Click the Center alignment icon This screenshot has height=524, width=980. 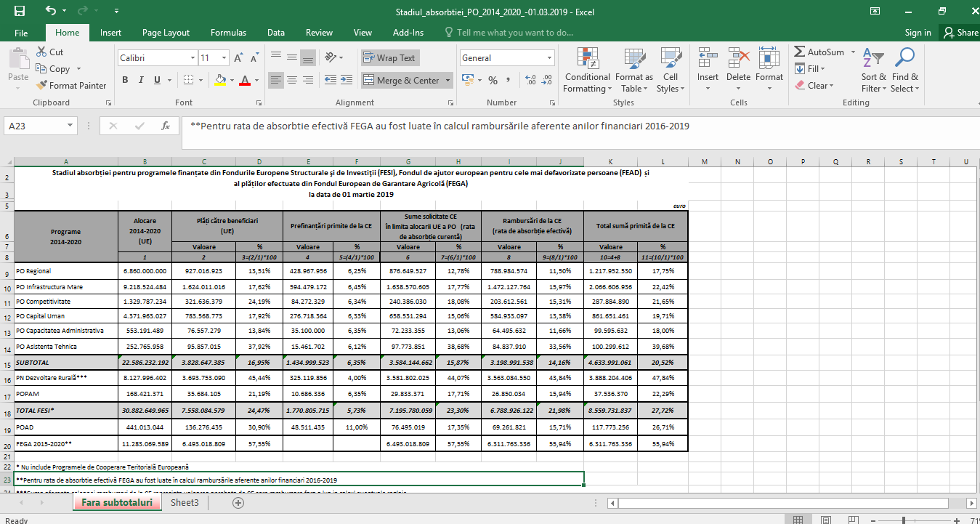(x=291, y=80)
